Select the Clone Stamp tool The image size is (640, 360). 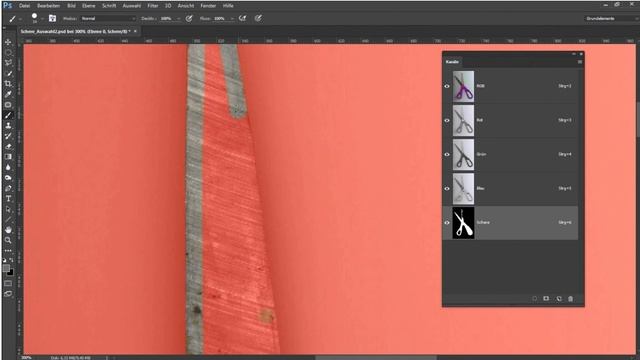click(8, 126)
